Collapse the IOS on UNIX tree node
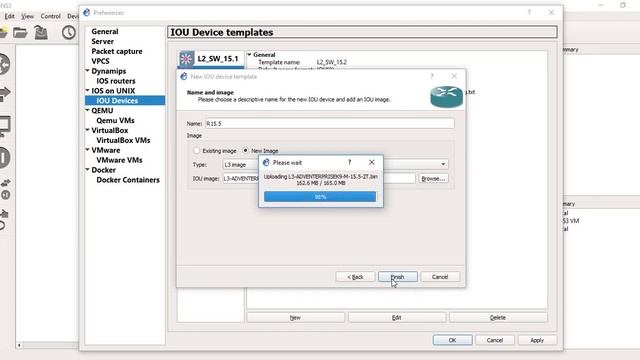This screenshot has height=360, width=640. point(87,90)
